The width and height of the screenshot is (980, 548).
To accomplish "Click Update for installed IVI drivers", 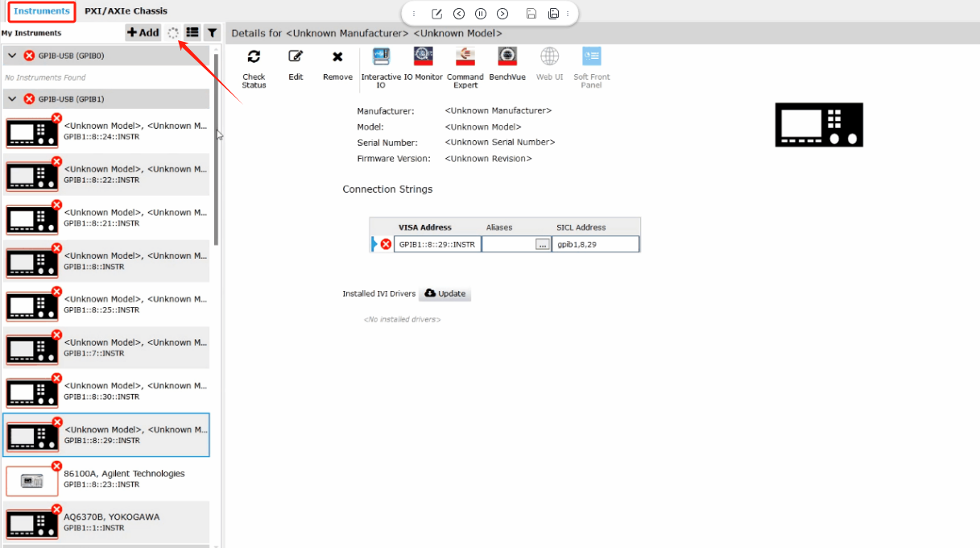I will tap(445, 293).
